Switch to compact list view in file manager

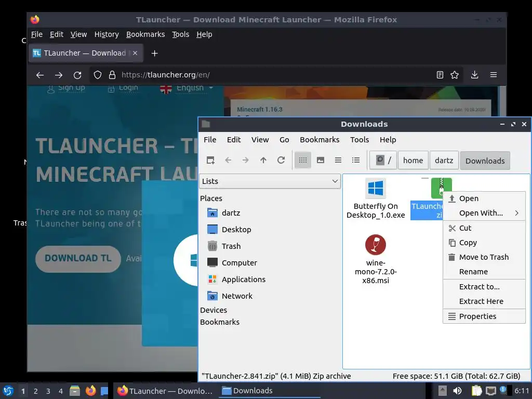coord(338,160)
